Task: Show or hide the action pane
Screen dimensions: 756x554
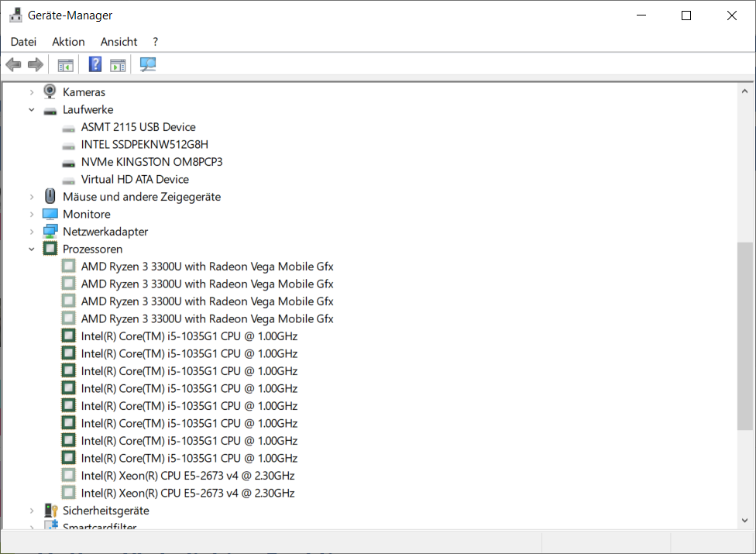Action: pyautogui.click(x=118, y=64)
